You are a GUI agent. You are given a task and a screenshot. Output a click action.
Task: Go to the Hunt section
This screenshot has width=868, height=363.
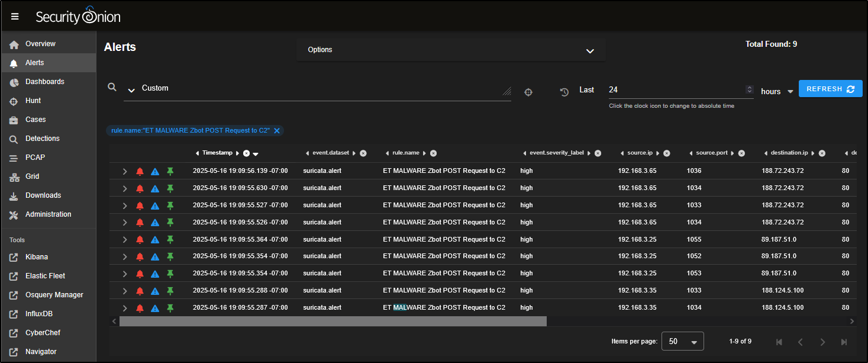33,101
